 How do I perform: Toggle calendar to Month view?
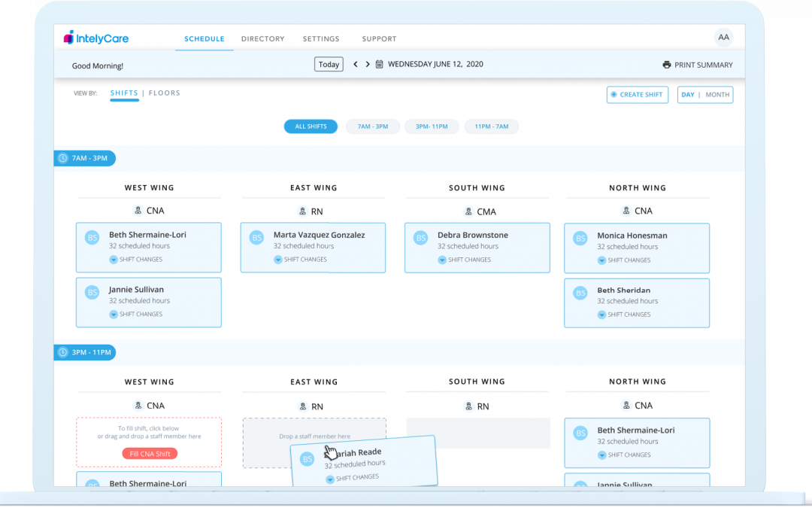pyautogui.click(x=717, y=95)
